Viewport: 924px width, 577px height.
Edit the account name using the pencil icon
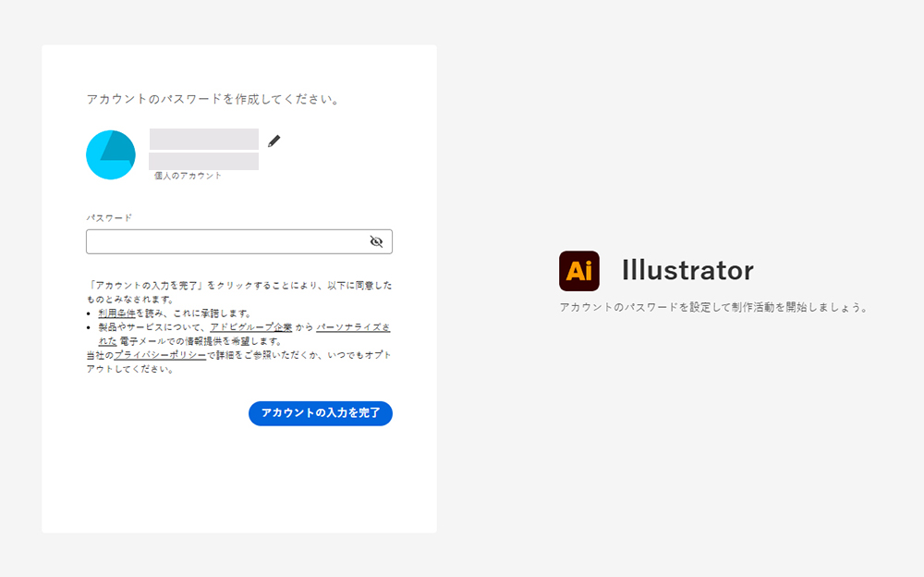[273, 140]
